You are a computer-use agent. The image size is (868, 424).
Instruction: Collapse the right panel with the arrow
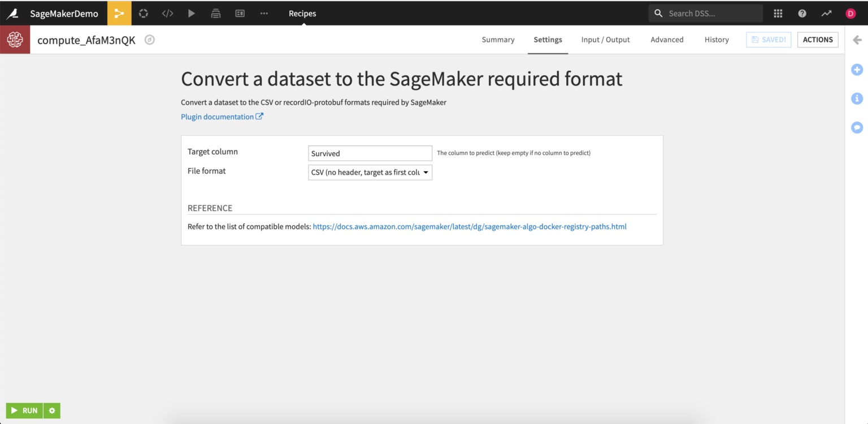[857, 40]
